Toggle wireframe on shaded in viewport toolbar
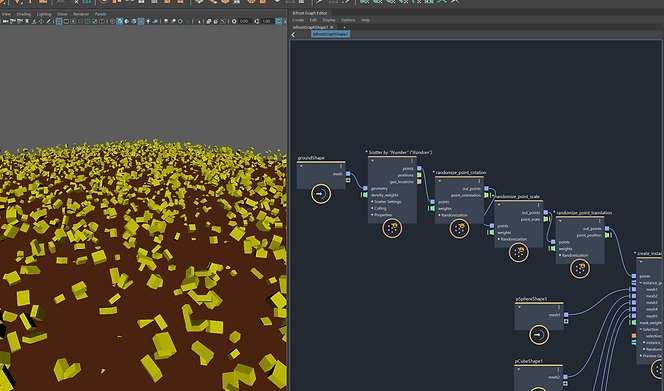Screen dimensions: 664x391 coord(134,21)
